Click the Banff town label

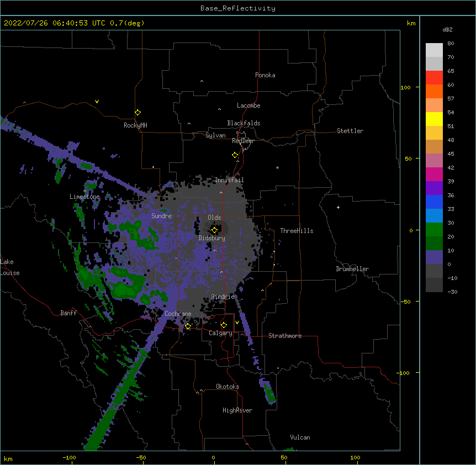(68, 313)
